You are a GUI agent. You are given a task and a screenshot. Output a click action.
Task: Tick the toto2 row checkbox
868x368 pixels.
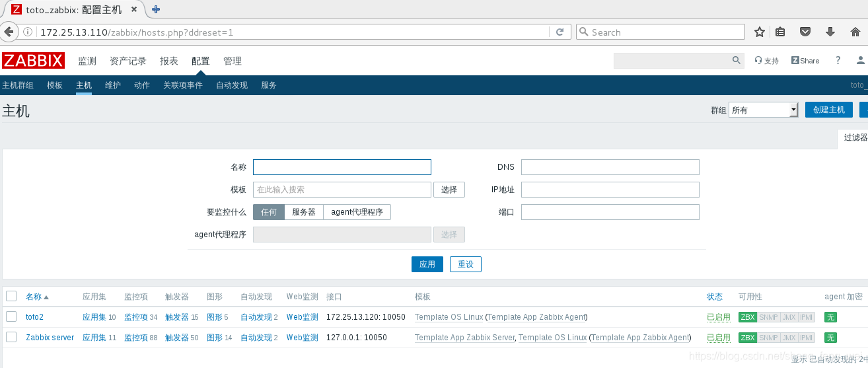pyautogui.click(x=11, y=316)
